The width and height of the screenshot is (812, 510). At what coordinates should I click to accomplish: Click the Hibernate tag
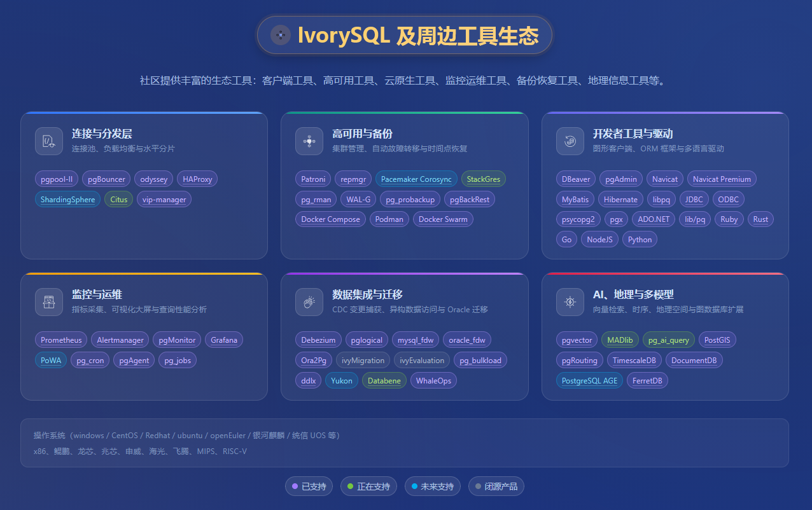pos(620,200)
